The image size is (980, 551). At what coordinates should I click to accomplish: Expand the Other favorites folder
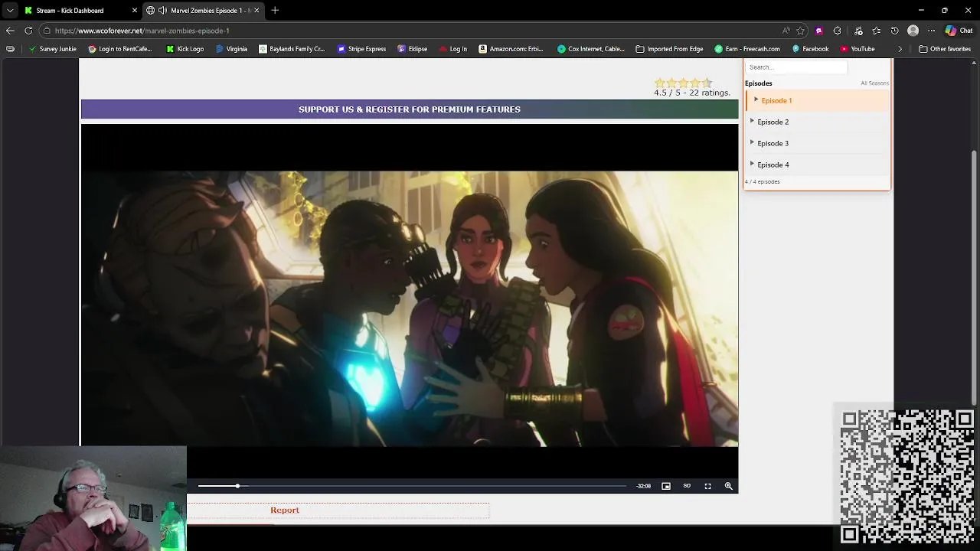point(945,49)
